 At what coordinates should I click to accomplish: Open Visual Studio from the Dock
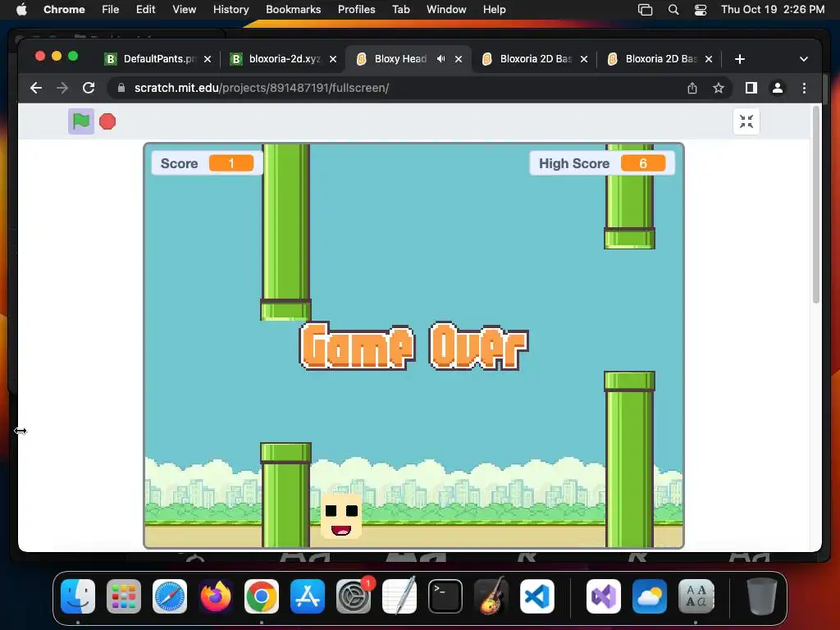[x=604, y=596]
